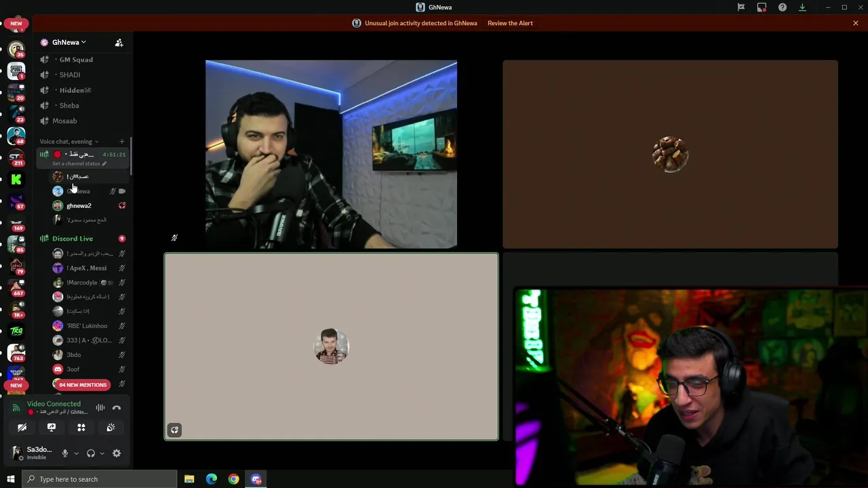Screen dimensions: 868x488
Task: Click the invite people icon beside GhNewa
Action: pyautogui.click(x=119, y=43)
